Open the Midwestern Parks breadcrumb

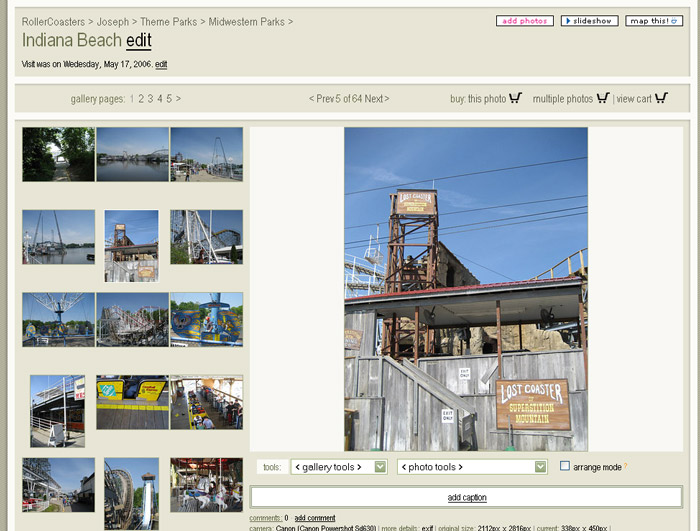246,21
